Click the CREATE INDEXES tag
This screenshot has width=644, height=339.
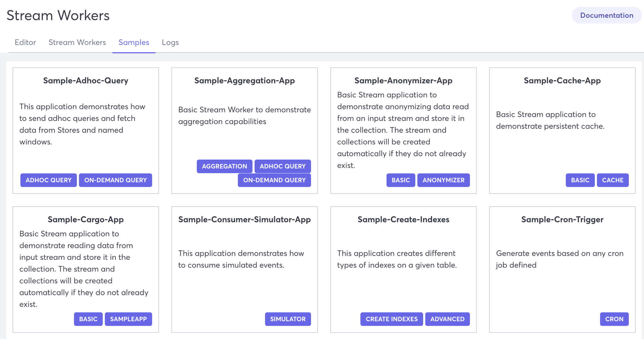(391, 319)
